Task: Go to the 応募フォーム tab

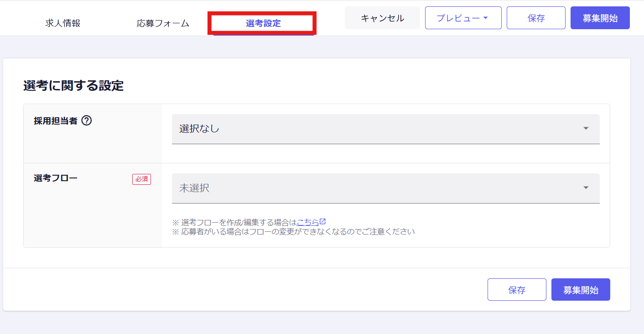Action: (163, 23)
